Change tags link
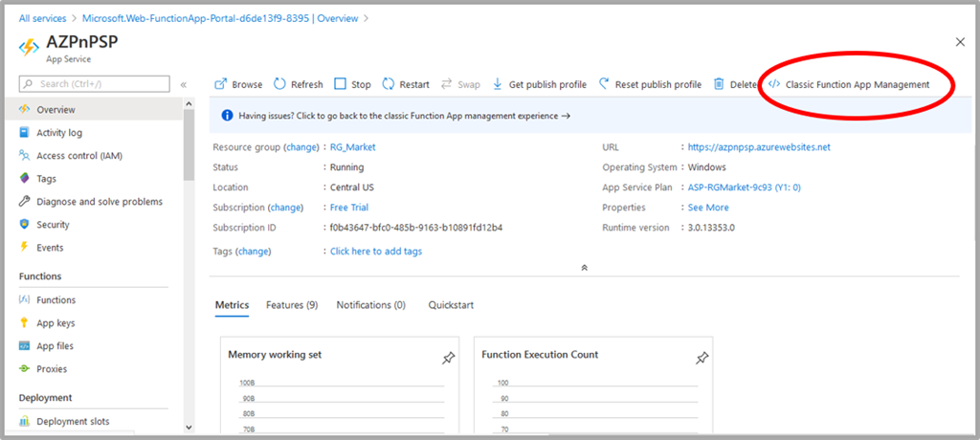This screenshot has height=440, width=980. pos(253,252)
